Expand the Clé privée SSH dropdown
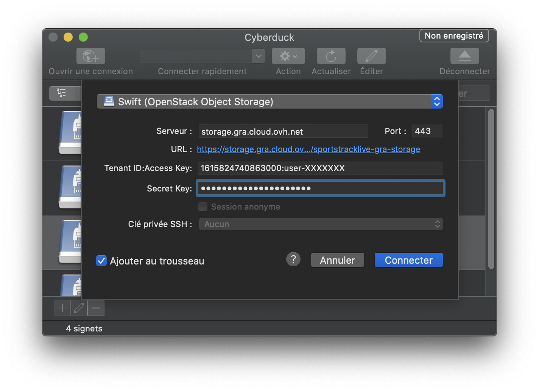 321,224
